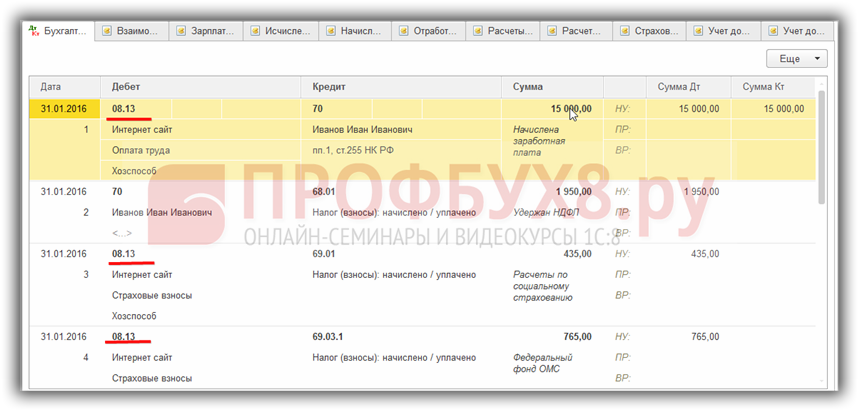This screenshot has width=859, height=411.
Task: Open the Еще dropdown menu
Action: tap(796, 59)
